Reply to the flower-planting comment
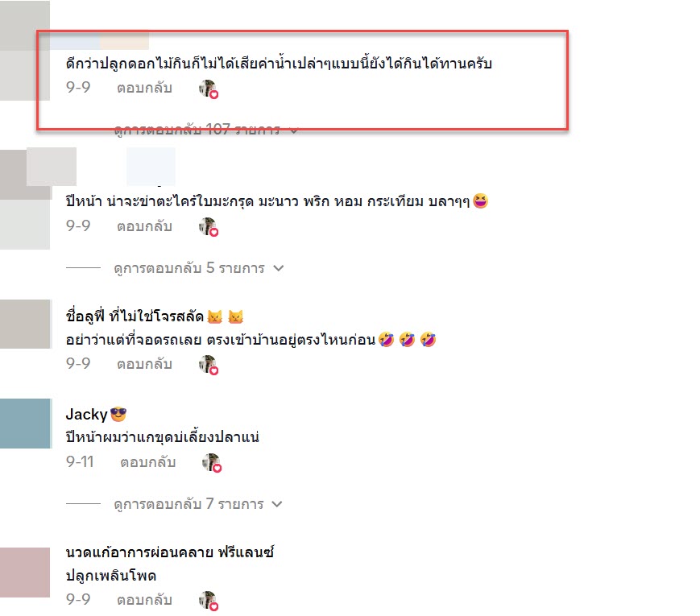700x616 pixels. click(145, 88)
